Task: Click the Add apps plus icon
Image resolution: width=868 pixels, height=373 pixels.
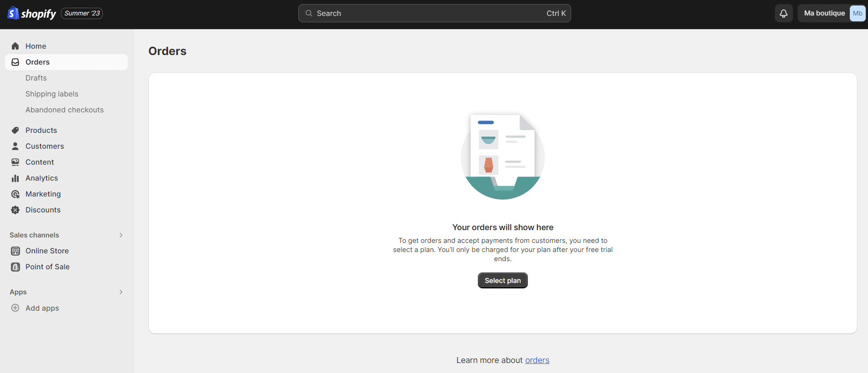Action: click(15, 308)
